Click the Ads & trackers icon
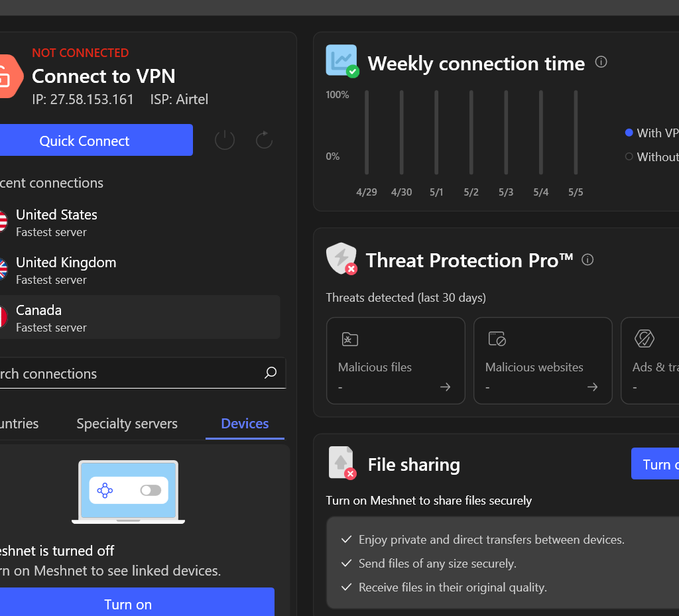This screenshot has width=679, height=616. (643, 339)
